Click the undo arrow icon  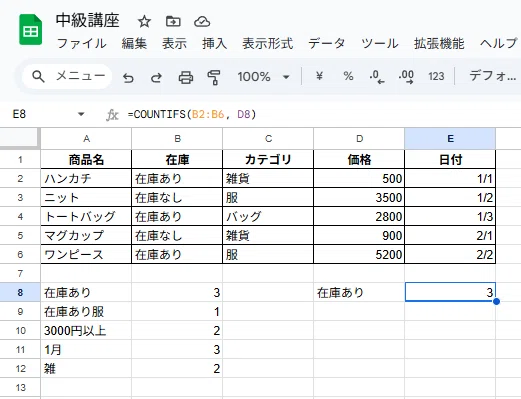tap(128, 78)
